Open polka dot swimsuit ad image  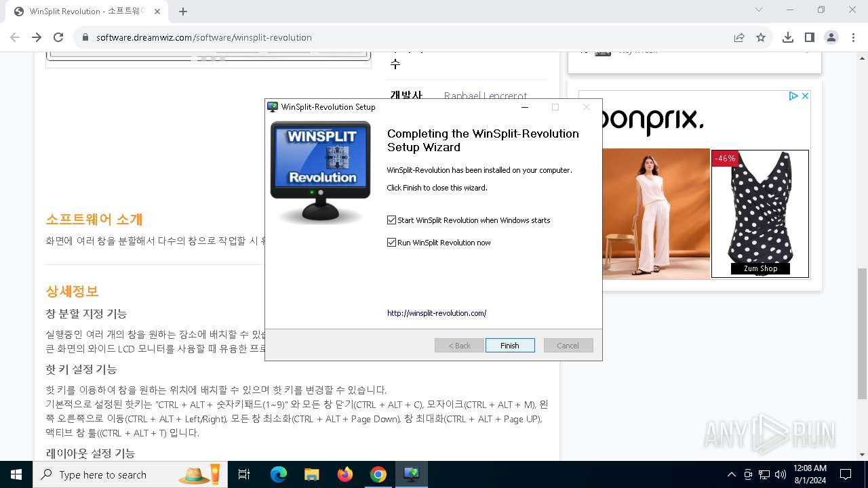pyautogui.click(x=760, y=213)
